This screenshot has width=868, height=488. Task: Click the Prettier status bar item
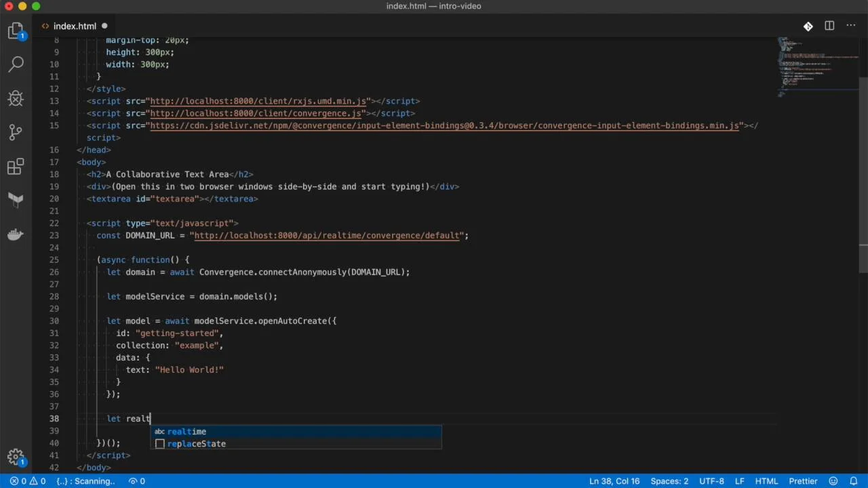click(803, 481)
